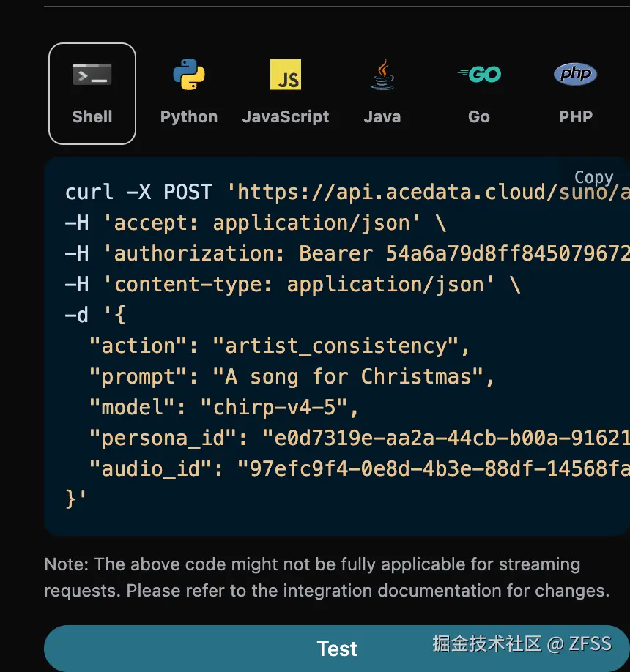Switch to the Shell tab label
The height and width of the screenshot is (672, 630).
[92, 116]
